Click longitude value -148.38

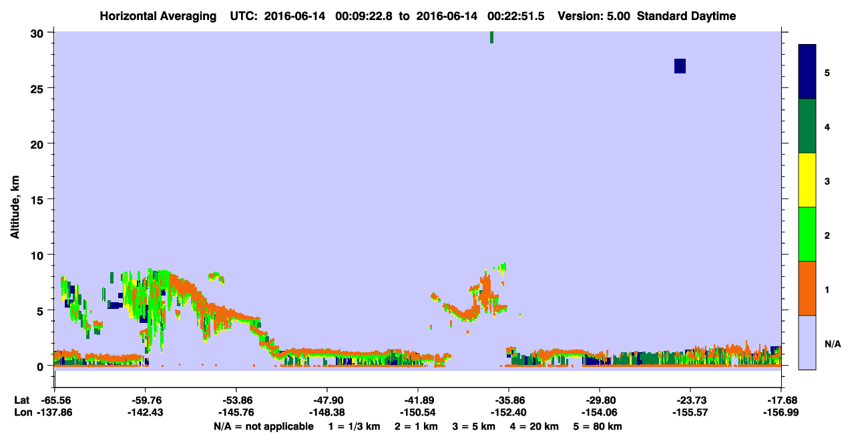click(x=327, y=412)
